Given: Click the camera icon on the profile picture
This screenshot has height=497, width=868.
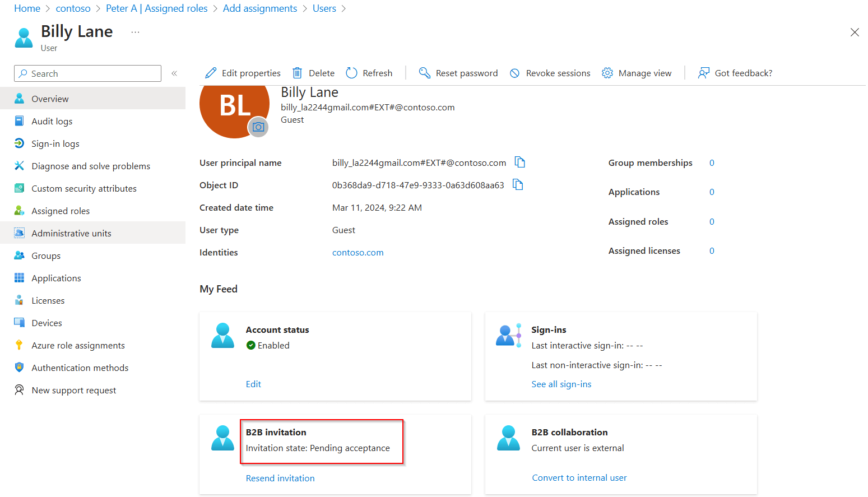Looking at the screenshot, I should coord(258,127).
